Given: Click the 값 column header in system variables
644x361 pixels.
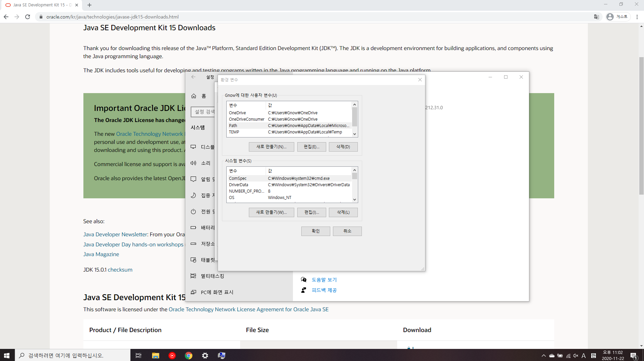Looking at the screenshot, I should click(309, 171).
